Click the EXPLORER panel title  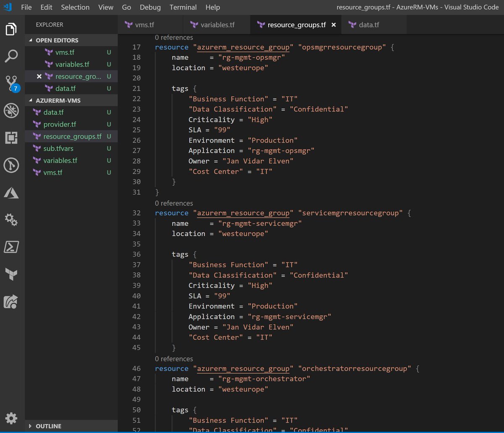coord(50,25)
